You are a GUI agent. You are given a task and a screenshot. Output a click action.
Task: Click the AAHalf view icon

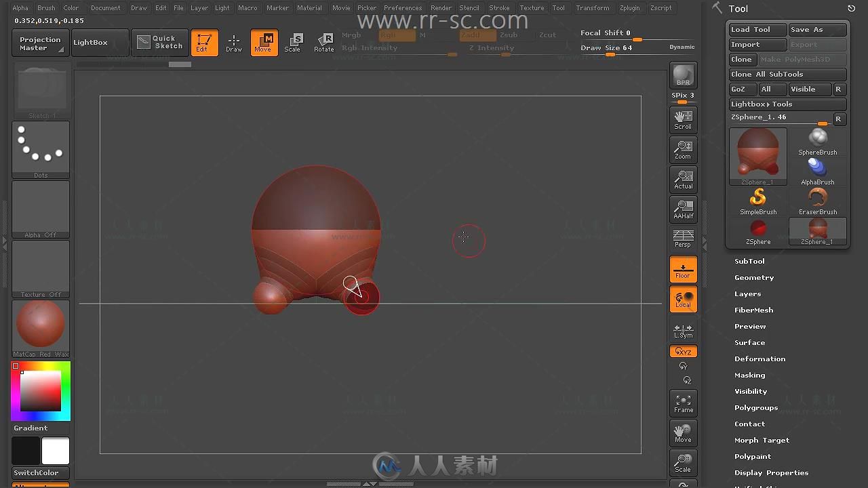tap(683, 209)
